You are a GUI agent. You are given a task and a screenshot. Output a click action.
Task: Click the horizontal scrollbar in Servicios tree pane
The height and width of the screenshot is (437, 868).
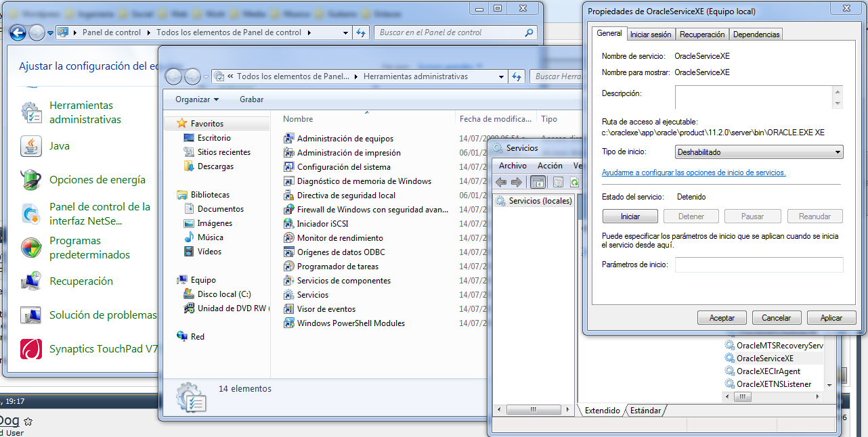[532, 410]
